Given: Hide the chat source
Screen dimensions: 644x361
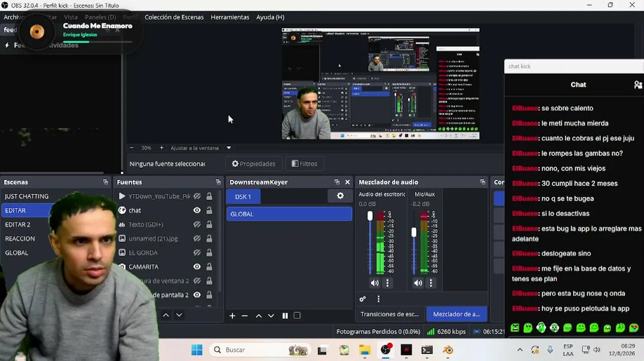Looking at the screenshot, I should point(197,210).
